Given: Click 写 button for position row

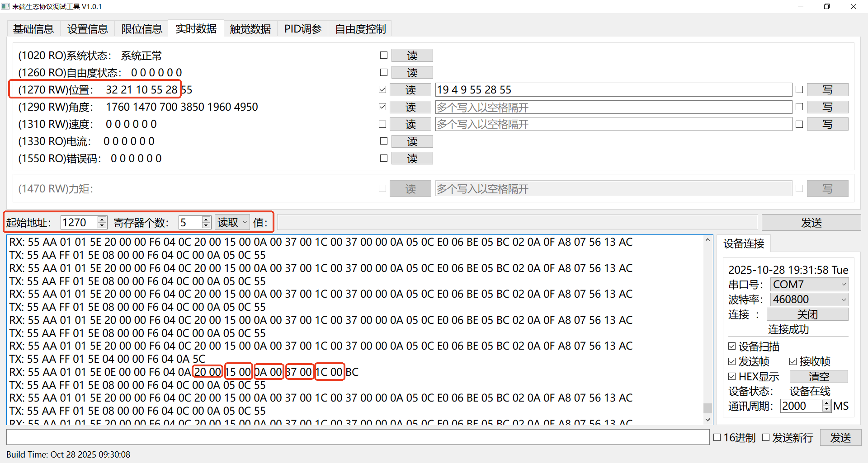Looking at the screenshot, I should click(827, 90).
